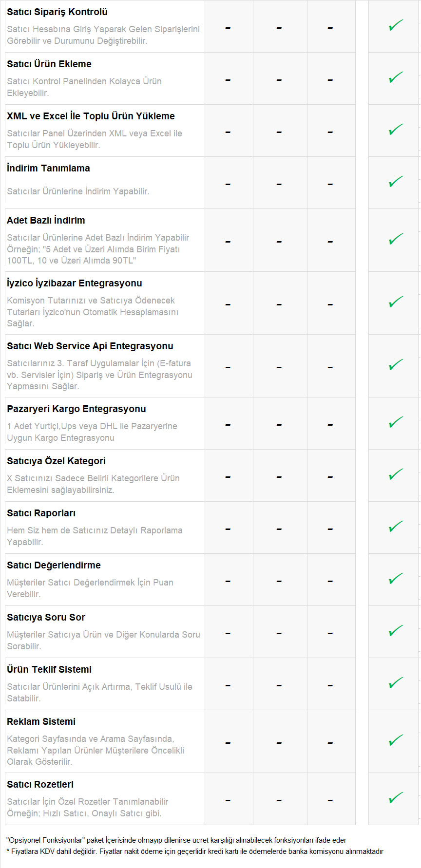
Task: Click the Satıcı Değerlendirme green checkmark
Action: point(396,579)
